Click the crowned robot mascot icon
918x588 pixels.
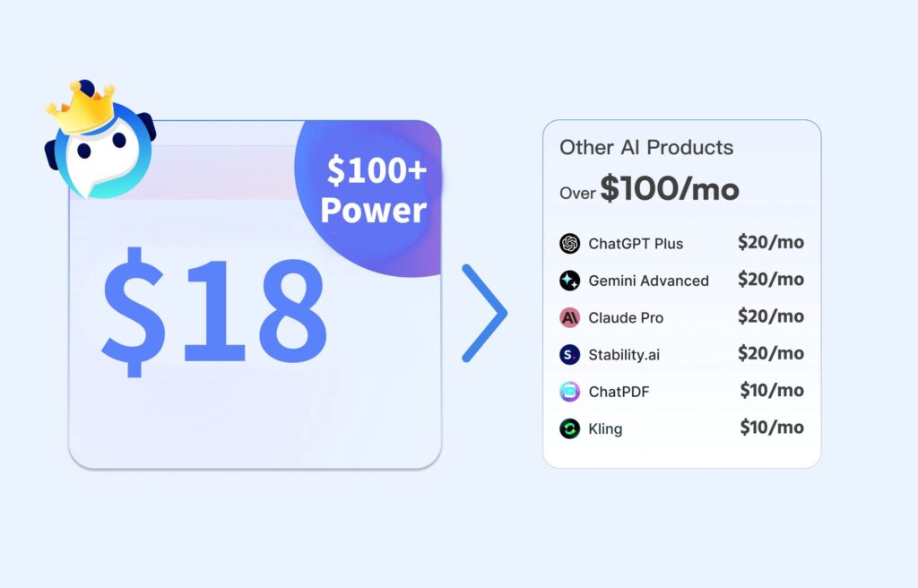pyautogui.click(x=100, y=140)
